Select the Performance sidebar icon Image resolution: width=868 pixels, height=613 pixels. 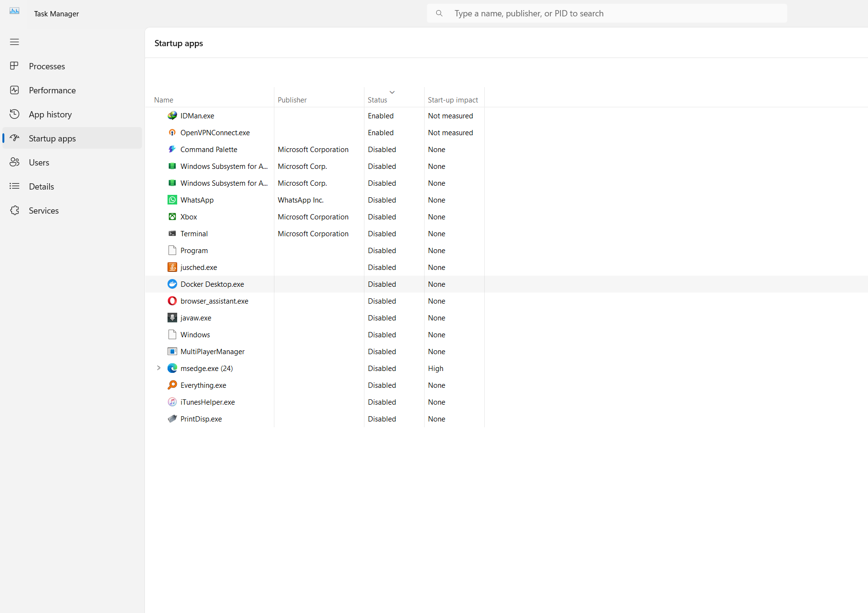coord(14,90)
